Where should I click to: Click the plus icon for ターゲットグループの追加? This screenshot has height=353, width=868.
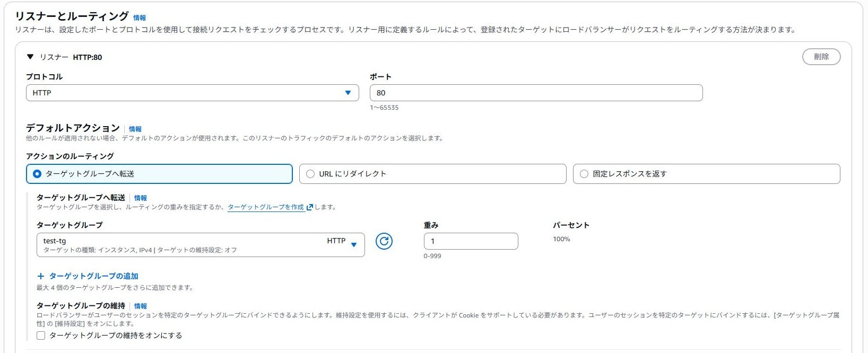coord(41,276)
